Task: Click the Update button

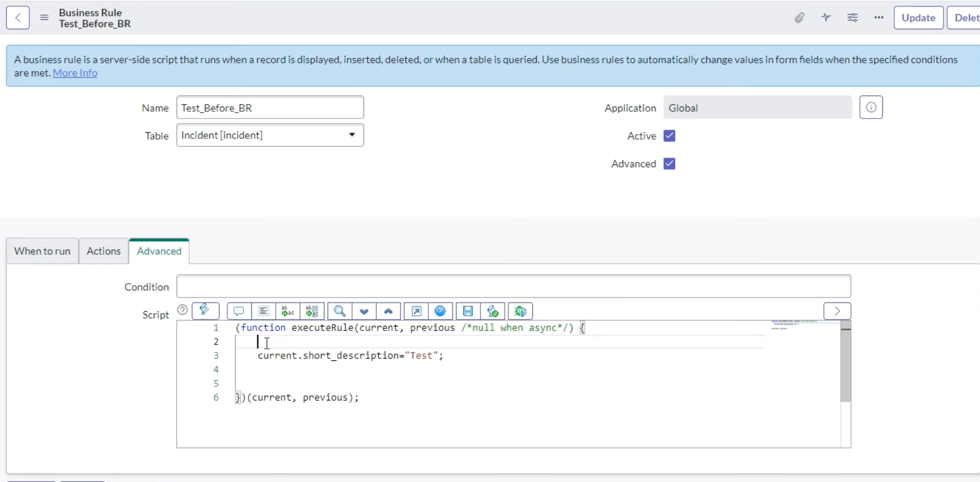Action: click(x=918, y=17)
